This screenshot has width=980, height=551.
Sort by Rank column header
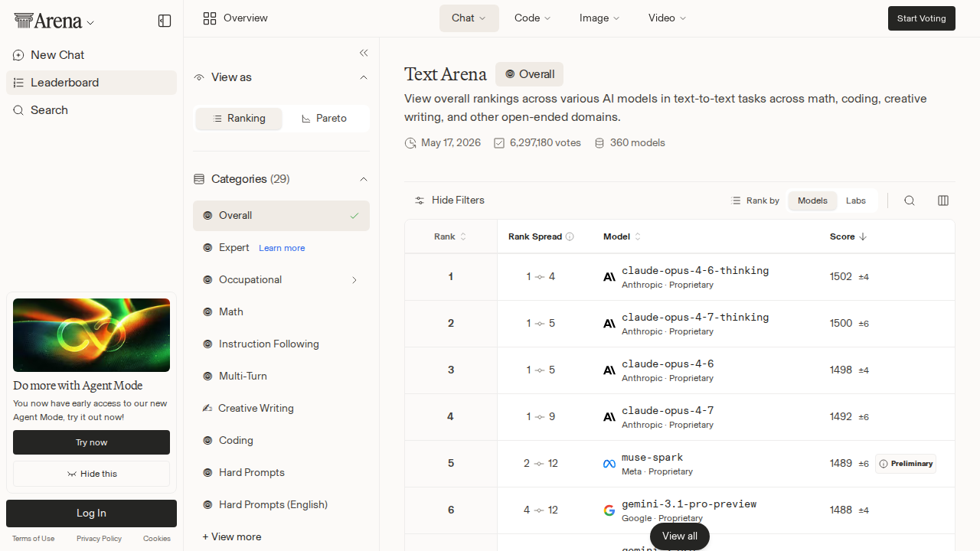[450, 236]
